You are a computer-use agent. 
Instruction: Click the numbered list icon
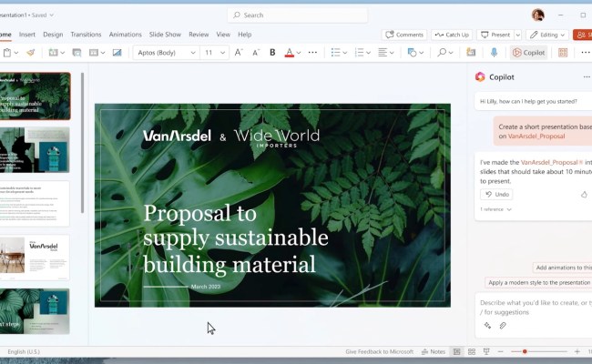pos(359,53)
